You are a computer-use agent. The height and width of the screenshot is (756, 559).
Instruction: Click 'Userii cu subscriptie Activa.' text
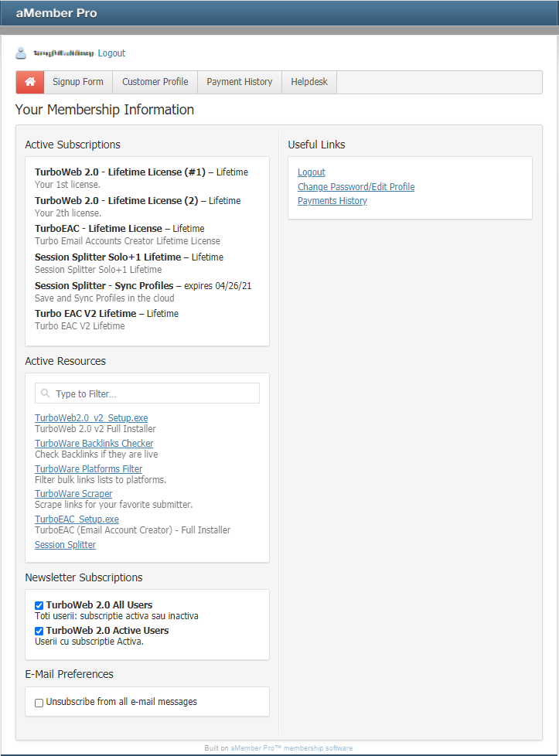coord(89,642)
